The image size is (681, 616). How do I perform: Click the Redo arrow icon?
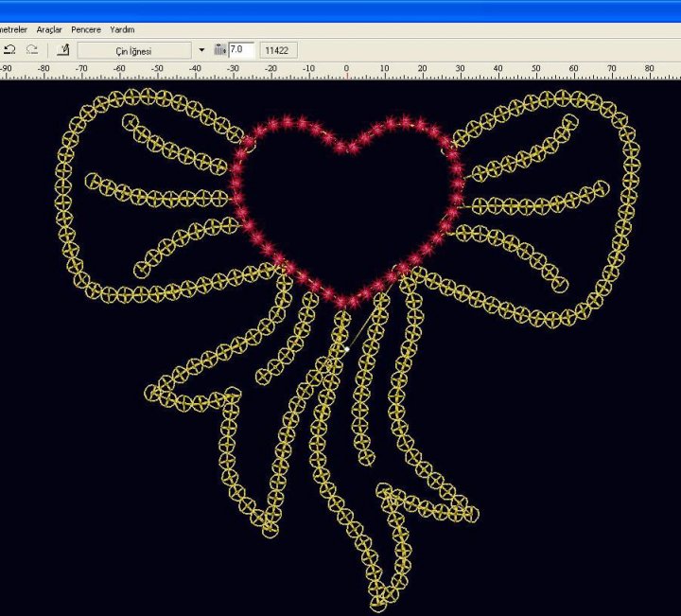pyautogui.click(x=32, y=49)
